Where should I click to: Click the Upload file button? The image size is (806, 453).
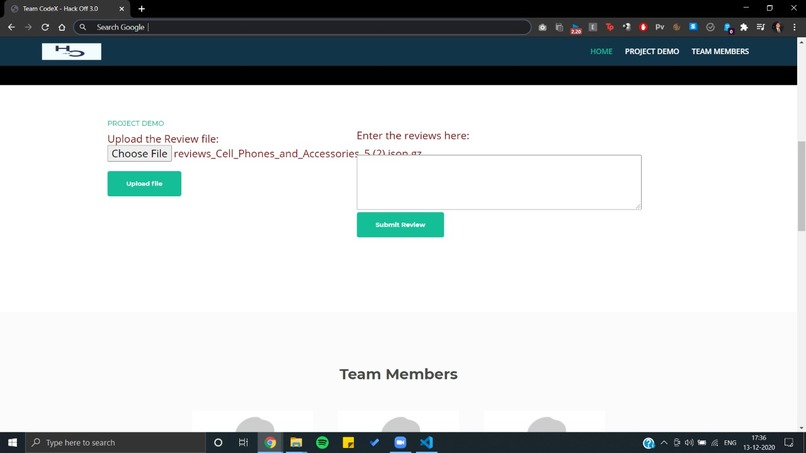click(x=144, y=184)
